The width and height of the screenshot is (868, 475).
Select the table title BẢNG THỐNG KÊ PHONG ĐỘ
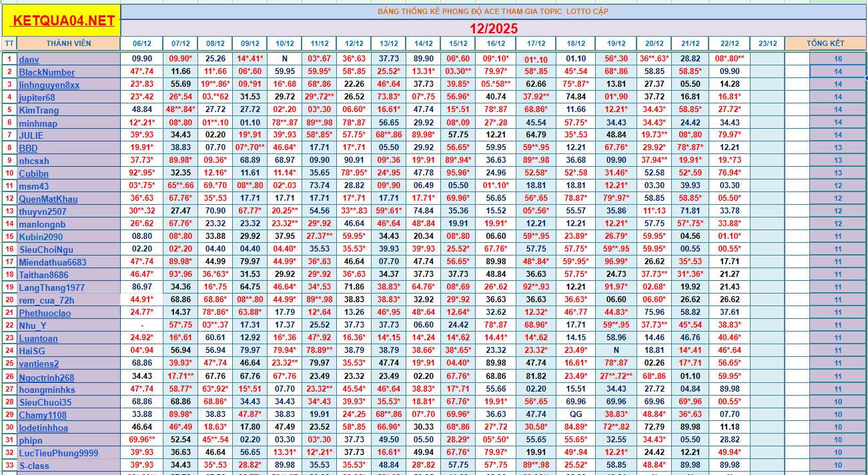click(493, 11)
